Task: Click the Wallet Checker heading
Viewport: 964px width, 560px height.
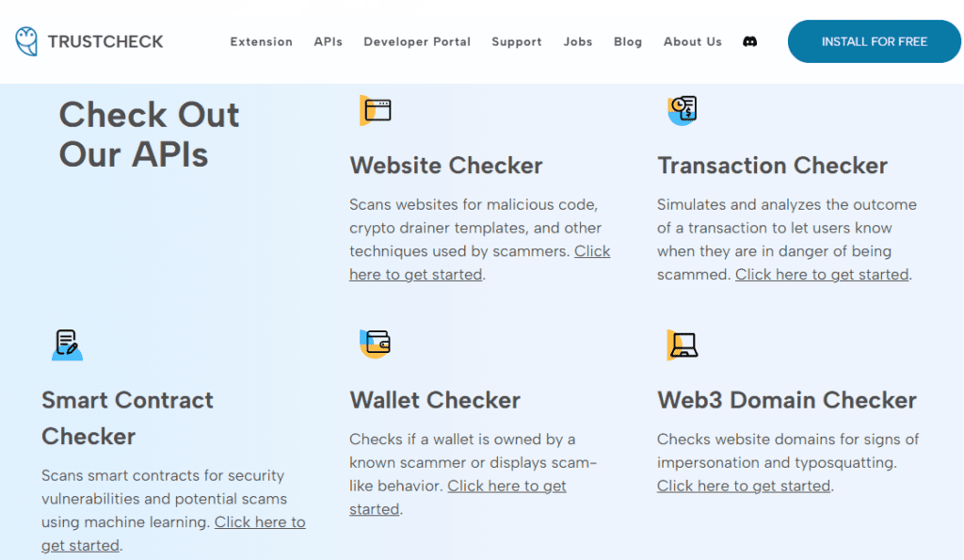Action: 435,400
